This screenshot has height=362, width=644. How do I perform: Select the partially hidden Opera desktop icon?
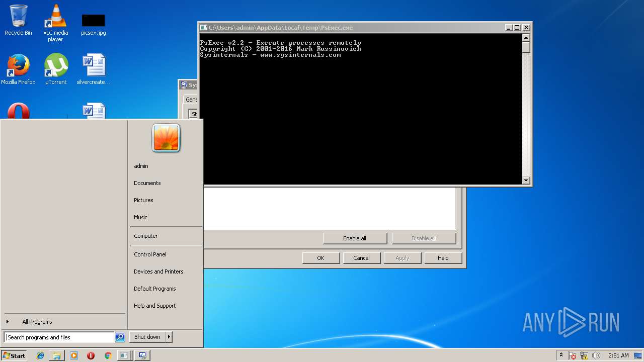point(18,111)
